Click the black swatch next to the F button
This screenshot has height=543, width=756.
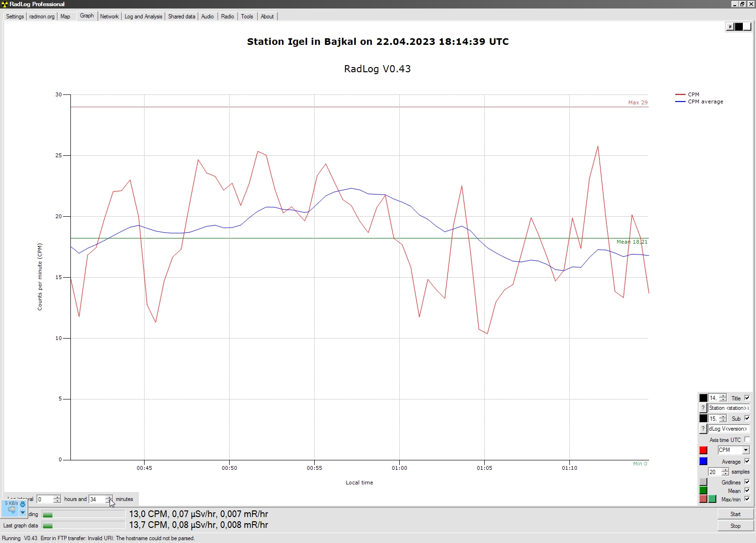point(739,27)
